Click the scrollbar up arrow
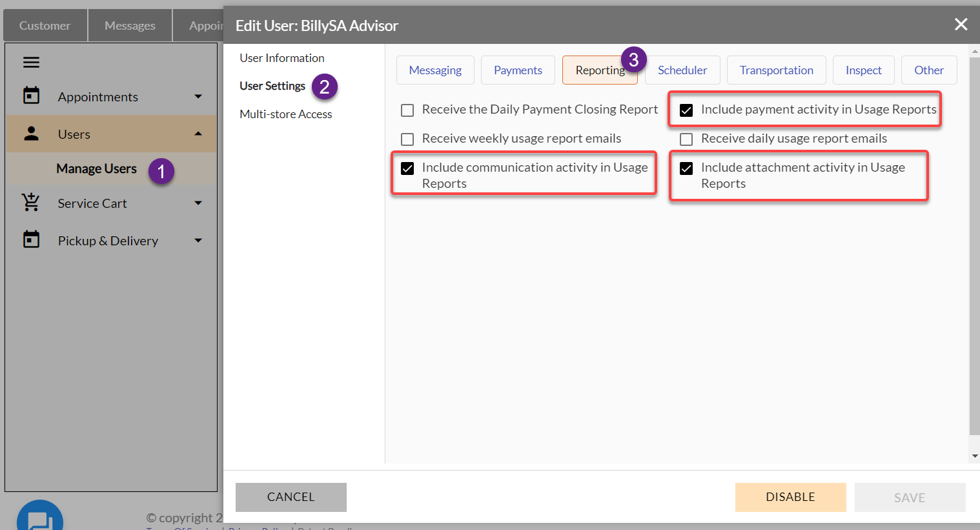 (x=975, y=50)
